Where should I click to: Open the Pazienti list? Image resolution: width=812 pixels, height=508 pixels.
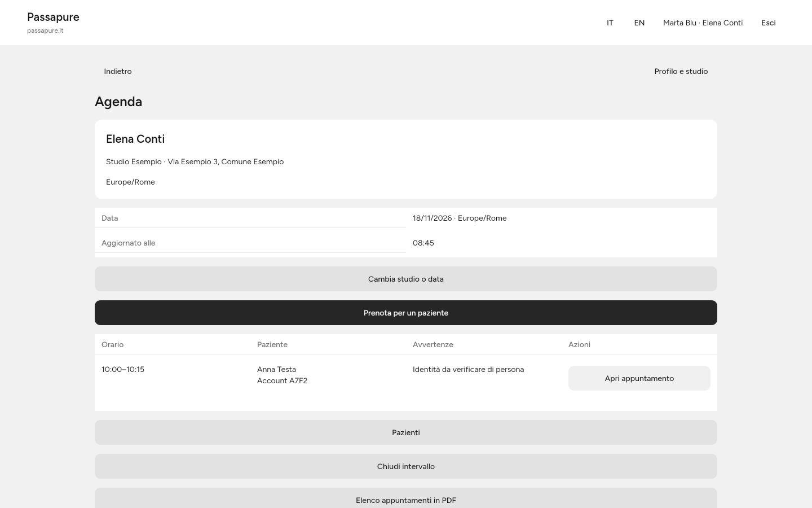[406, 432]
